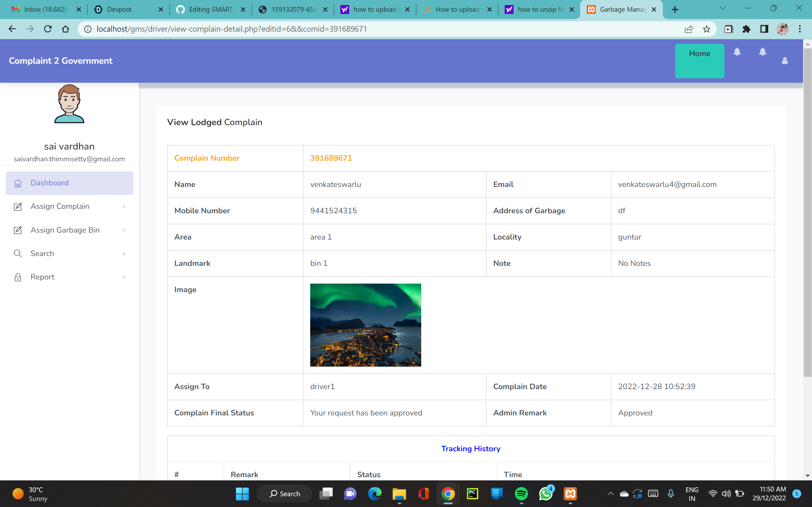The height and width of the screenshot is (507, 812).
Task: Click the bookmark star in address bar
Action: (x=706, y=29)
